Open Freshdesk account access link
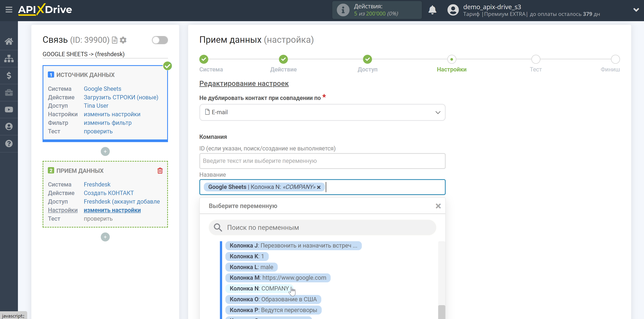644x319 pixels. coord(122,202)
